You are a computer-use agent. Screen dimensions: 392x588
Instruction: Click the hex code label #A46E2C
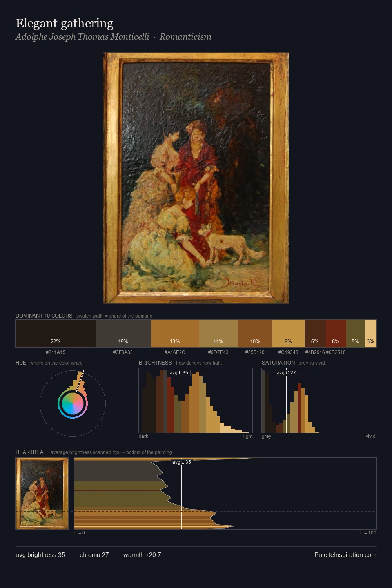(175, 352)
